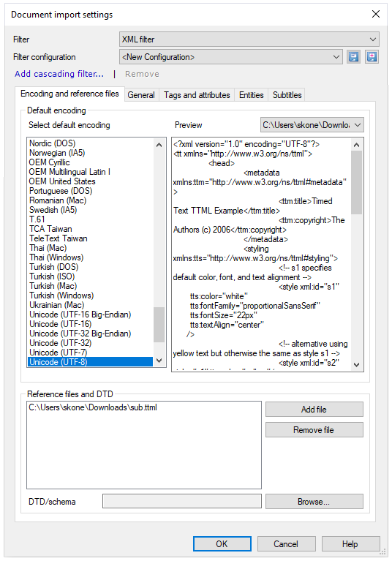Switch to the Entities tab

[252, 95]
